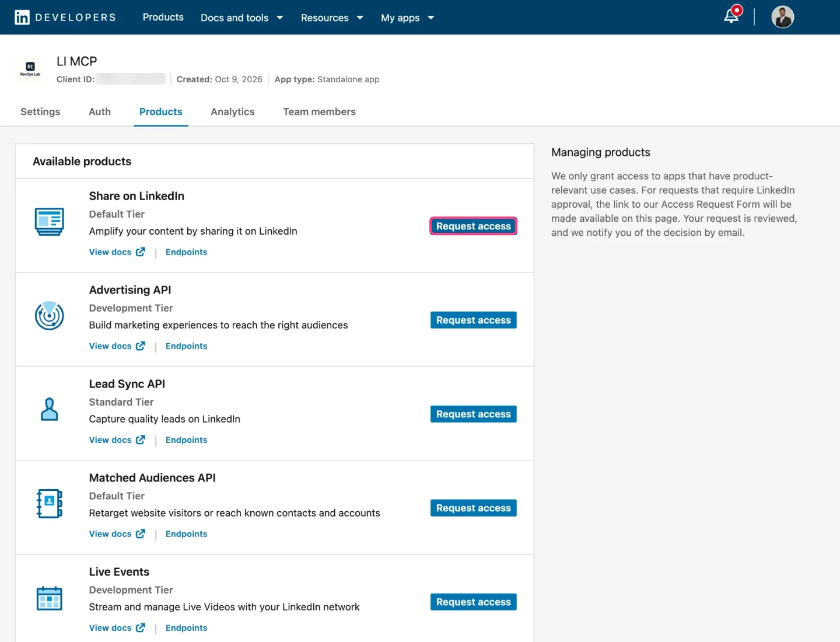Open View docs for Advertising API
Screen dimensions: 840x642
(110, 346)
